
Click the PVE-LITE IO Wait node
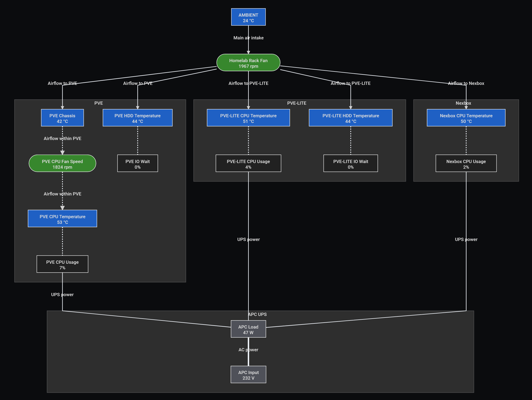click(350, 164)
